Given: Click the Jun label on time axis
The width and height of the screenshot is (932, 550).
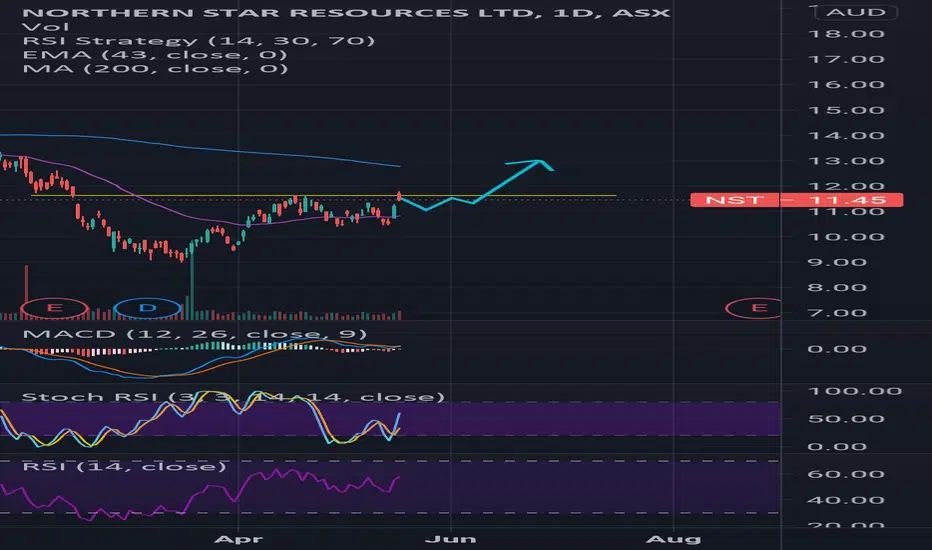Looking at the screenshot, I should click(x=451, y=539).
